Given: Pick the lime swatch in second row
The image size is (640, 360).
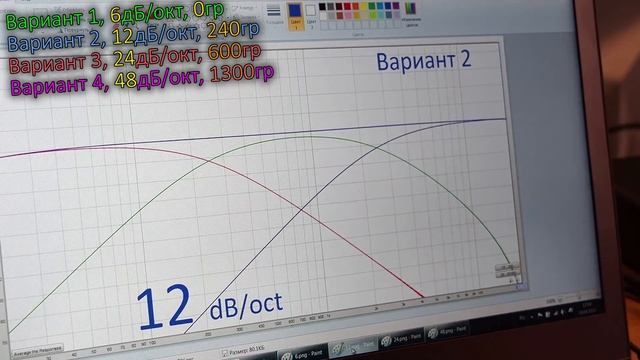Looking at the screenshot, I should click(373, 16).
